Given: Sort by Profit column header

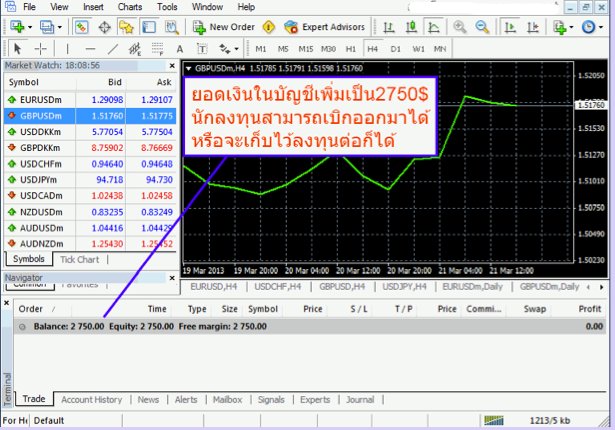Looking at the screenshot, I should [590, 309].
